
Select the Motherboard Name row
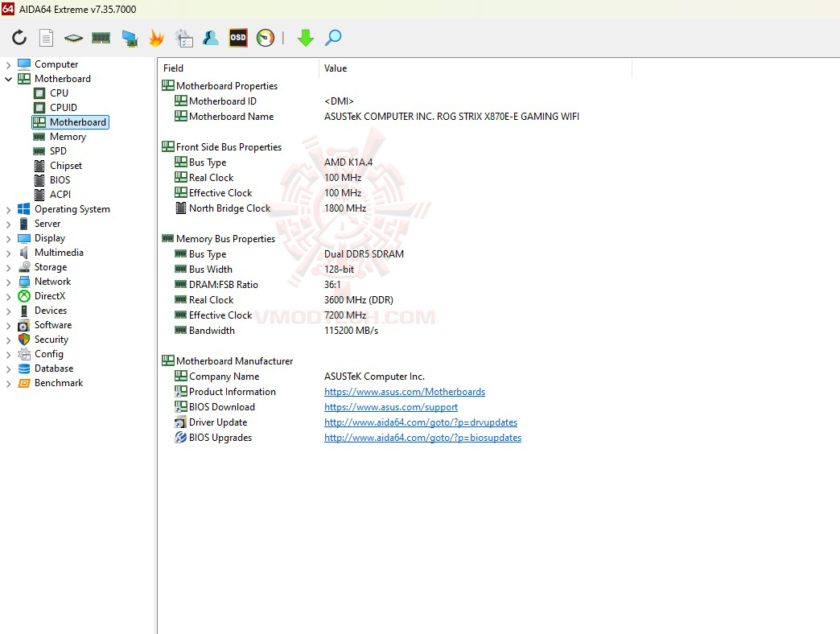(x=377, y=117)
